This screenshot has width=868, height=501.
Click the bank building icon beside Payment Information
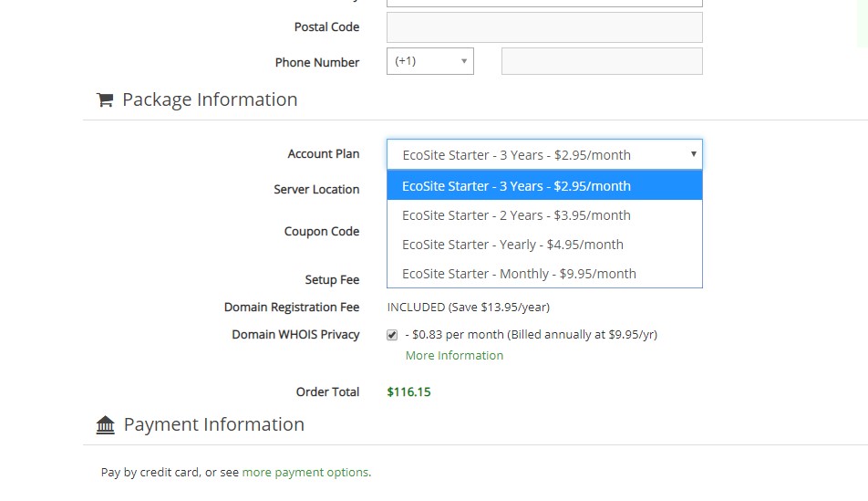(x=105, y=425)
